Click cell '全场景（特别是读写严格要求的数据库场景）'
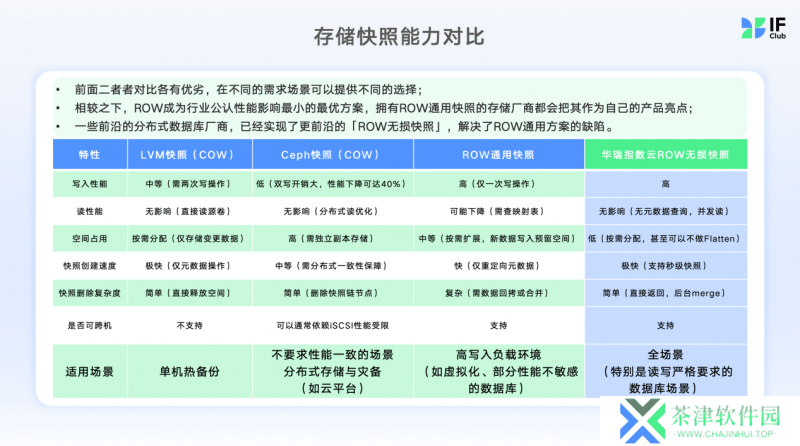Screen dimensions: 800x446 coord(666,371)
